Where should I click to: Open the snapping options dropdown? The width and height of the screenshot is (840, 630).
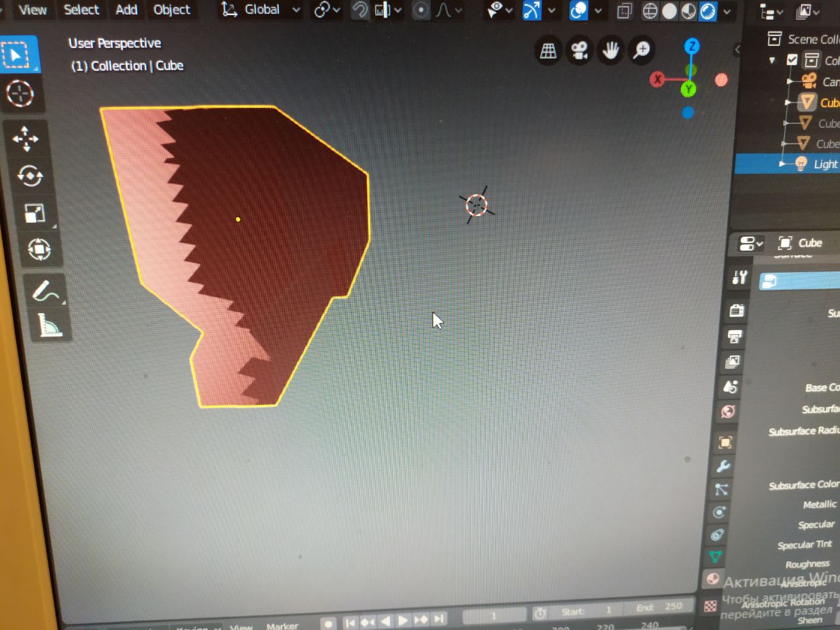388,10
